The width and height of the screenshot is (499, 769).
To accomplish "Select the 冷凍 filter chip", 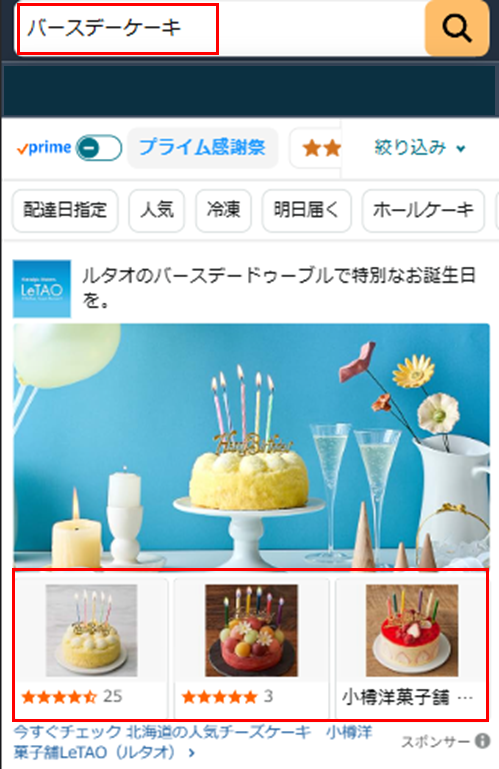I will point(223,210).
